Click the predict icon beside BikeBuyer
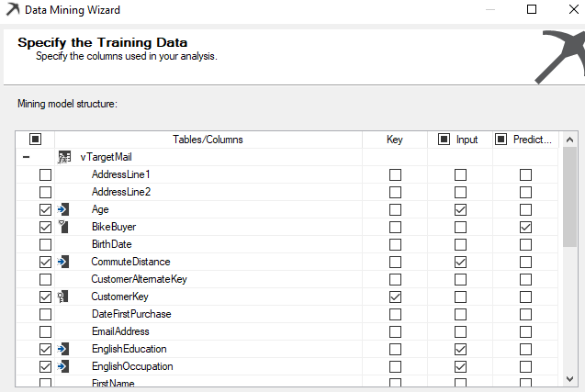This screenshot has height=392, width=585. click(x=64, y=227)
